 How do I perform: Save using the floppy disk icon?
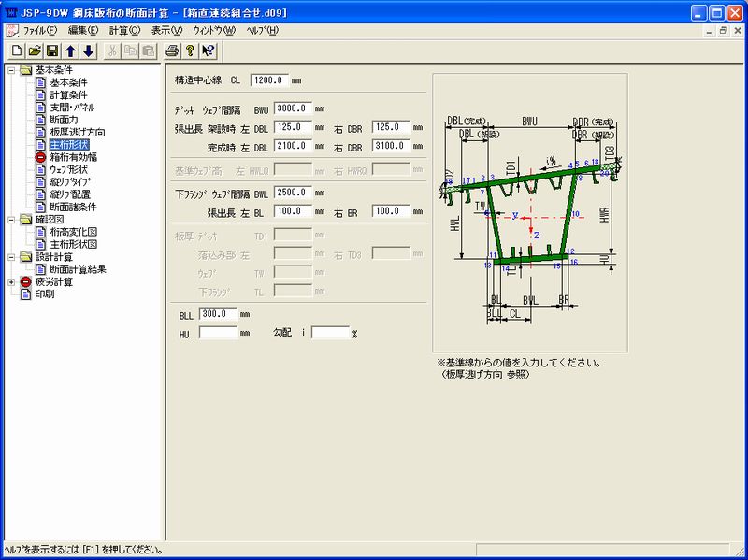coord(52,50)
